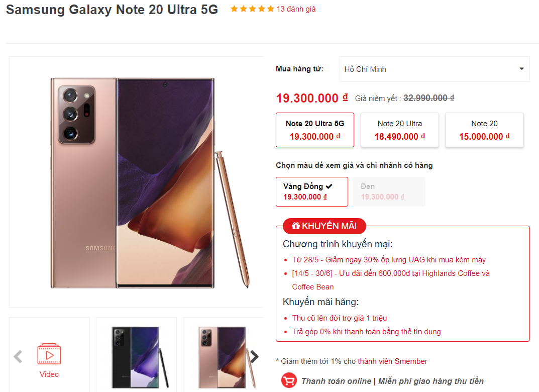Click the first rating star

click(x=234, y=9)
